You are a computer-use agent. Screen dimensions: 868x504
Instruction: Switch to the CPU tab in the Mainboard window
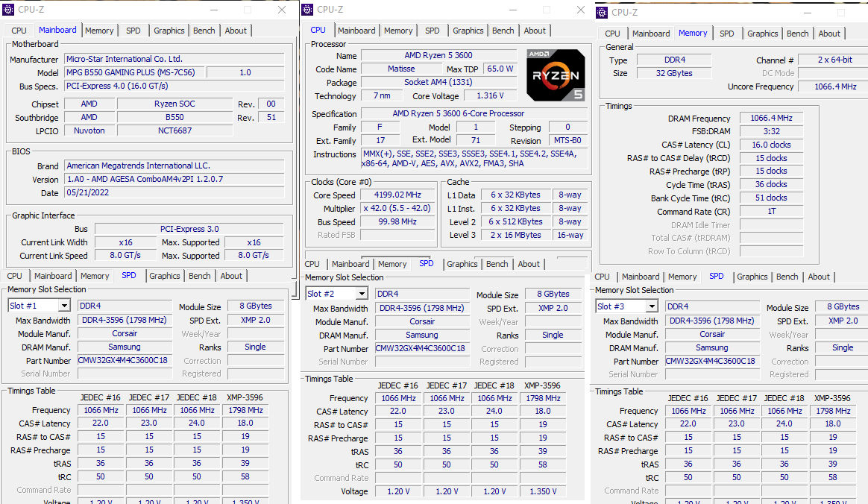19,31
